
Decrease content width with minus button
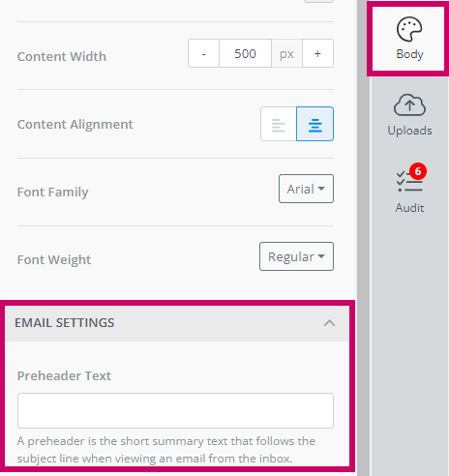click(203, 53)
